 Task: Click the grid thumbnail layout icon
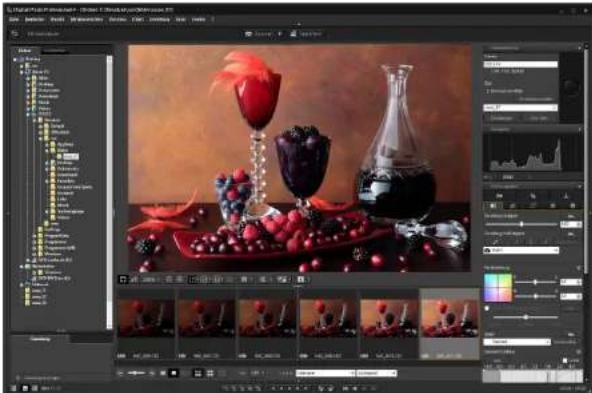(x=210, y=373)
